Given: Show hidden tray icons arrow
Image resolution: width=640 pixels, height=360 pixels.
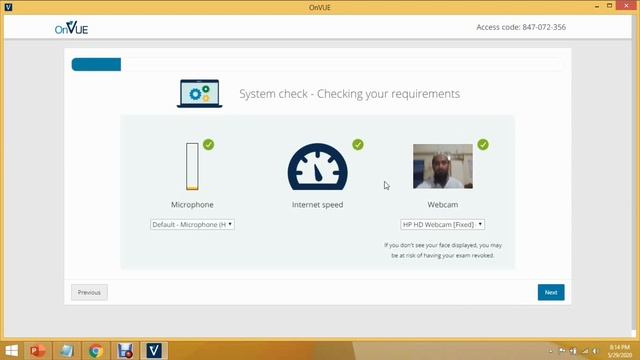Looking at the screenshot, I should click(x=551, y=351).
